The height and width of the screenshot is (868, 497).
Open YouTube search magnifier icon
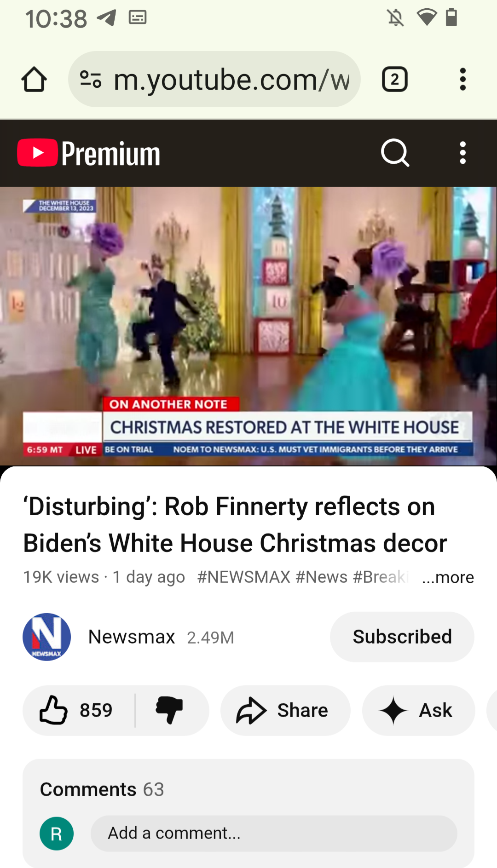pyautogui.click(x=395, y=153)
